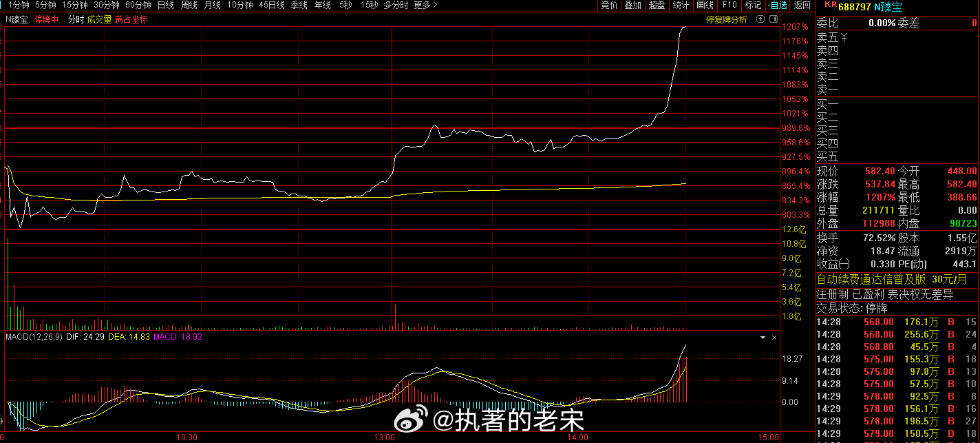Select the 14:28 trade with 155.3万 volume
The height and width of the screenshot is (443, 980).
tap(897, 359)
